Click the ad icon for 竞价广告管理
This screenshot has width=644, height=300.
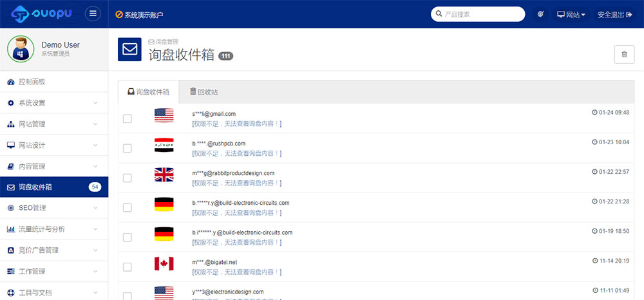tap(11, 250)
